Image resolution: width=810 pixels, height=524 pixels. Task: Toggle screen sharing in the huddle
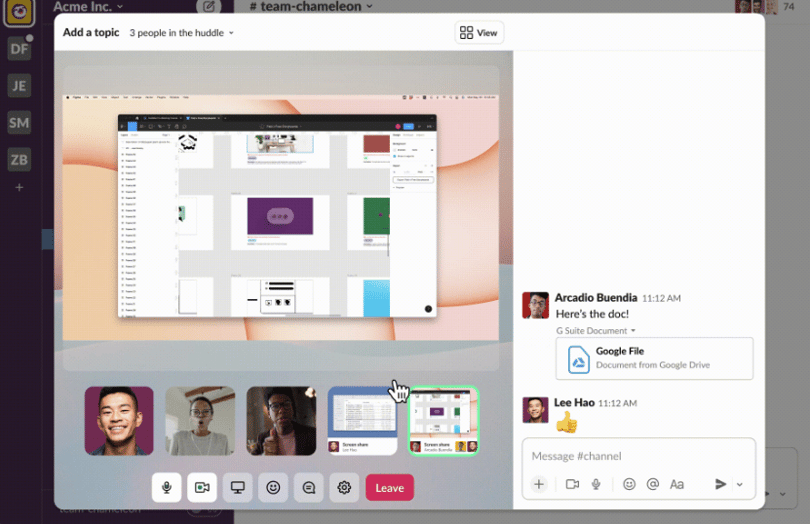click(237, 487)
